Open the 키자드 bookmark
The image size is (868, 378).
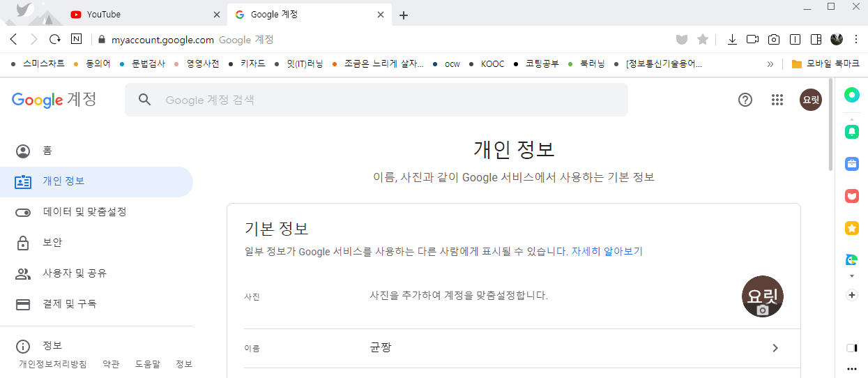pos(247,63)
